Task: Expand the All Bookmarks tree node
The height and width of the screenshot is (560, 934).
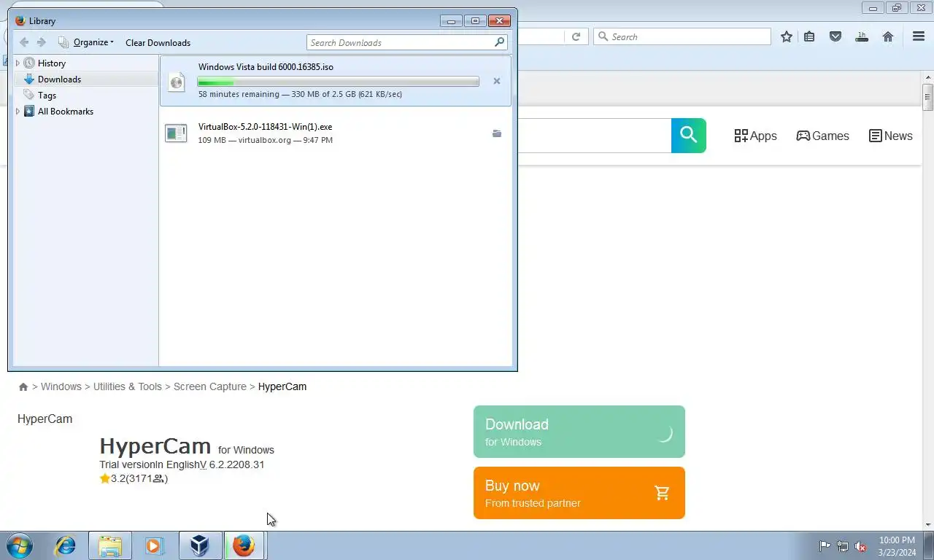Action: pyautogui.click(x=18, y=112)
